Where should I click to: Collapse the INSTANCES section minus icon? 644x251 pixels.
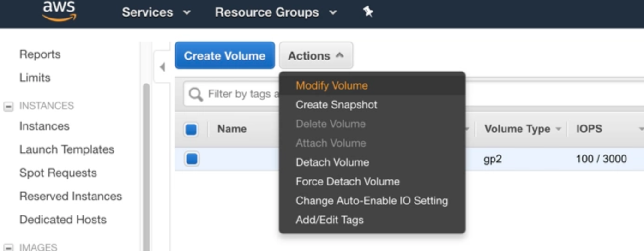coord(8,107)
